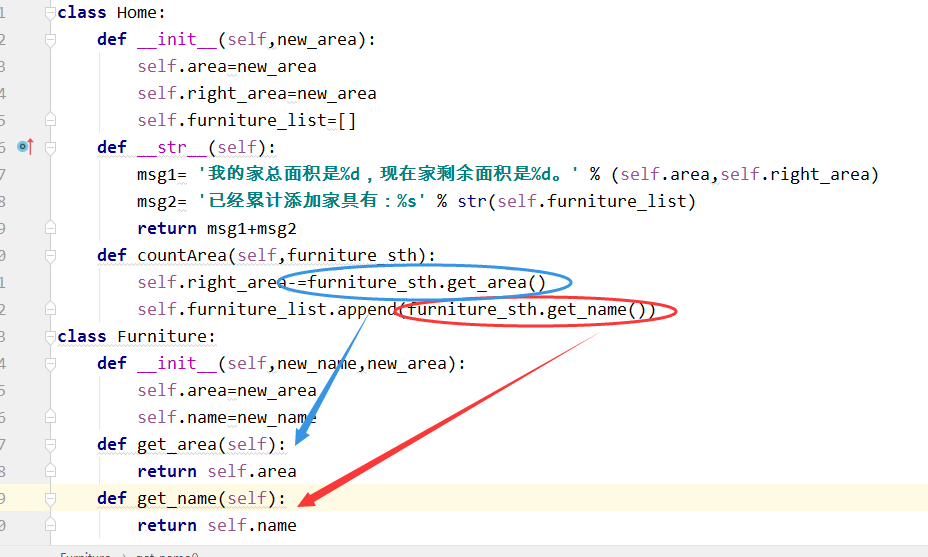Click fold end marker at furniture_list.append line
The width and height of the screenshot is (928, 557).
click(x=50, y=309)
